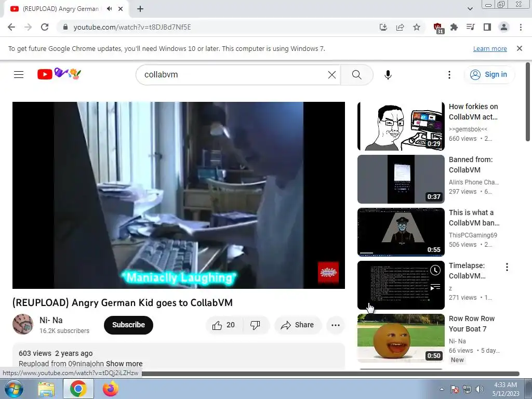Open the Ni- Na channel name link
Image resolution: width=532 pixels, height=399 pixels.
(51, 320)
